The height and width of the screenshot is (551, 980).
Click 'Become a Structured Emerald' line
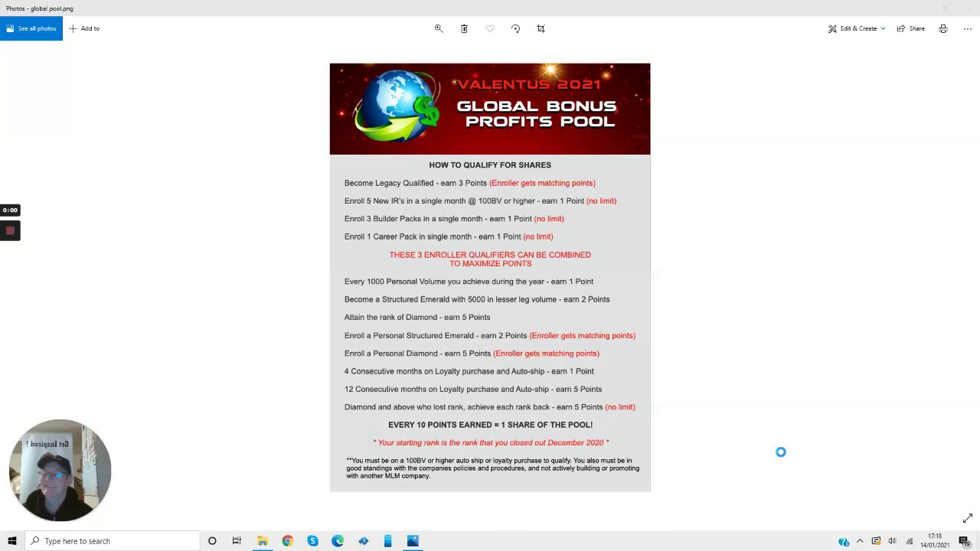(477, 299)
